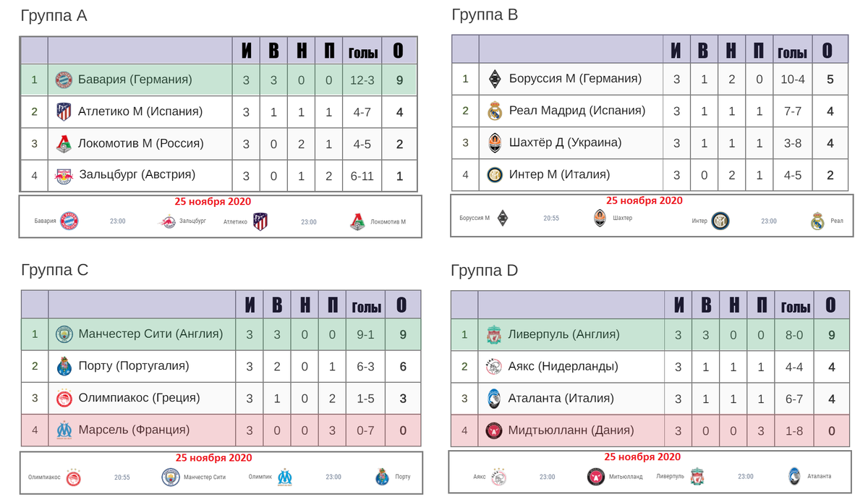The width and height of the screenshot is (868, 500).
Task: Click 25 ноября 2020 date under Group B
Action: [644, 200]
